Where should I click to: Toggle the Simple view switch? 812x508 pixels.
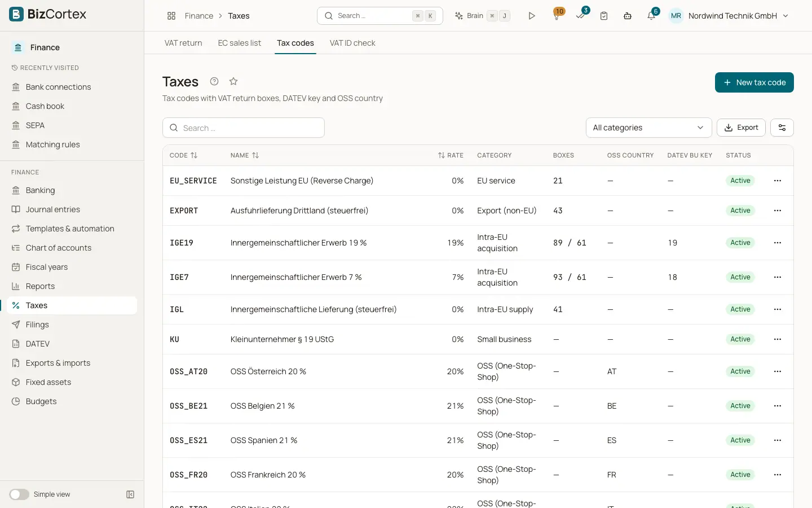[19, 494]
